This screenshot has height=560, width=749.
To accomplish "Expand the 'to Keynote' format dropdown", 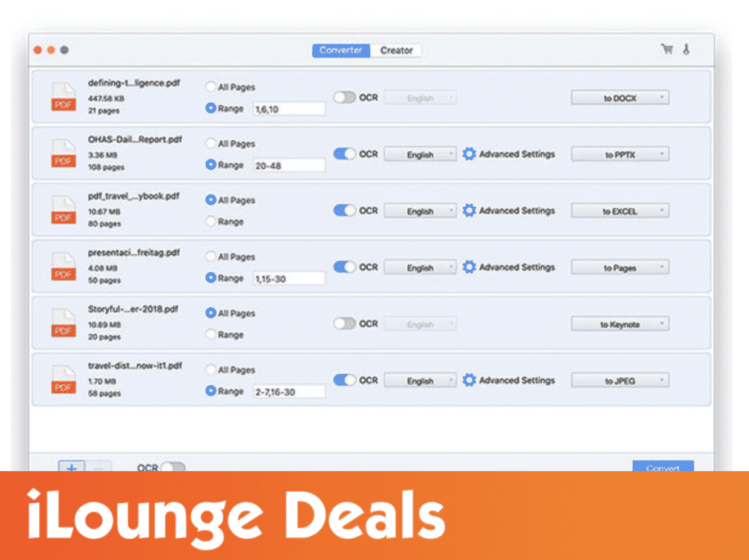I will coord(620,325).
